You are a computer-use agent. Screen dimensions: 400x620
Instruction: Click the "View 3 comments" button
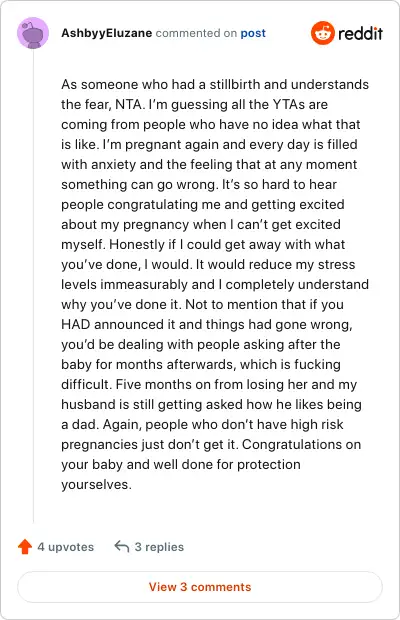[x=200, y=587]
